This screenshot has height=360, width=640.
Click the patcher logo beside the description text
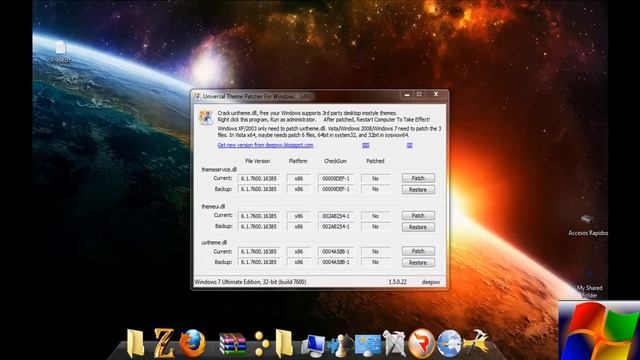coord(206,117)
